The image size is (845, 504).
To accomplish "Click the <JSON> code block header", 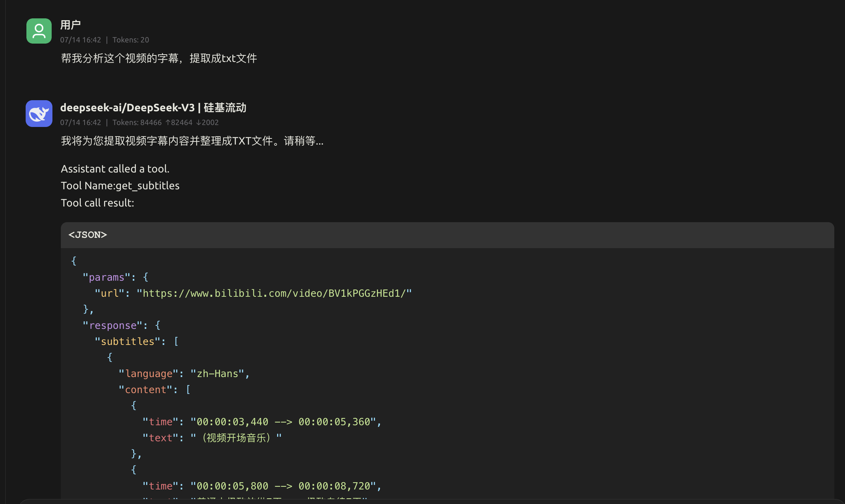I will click(88, 235).
